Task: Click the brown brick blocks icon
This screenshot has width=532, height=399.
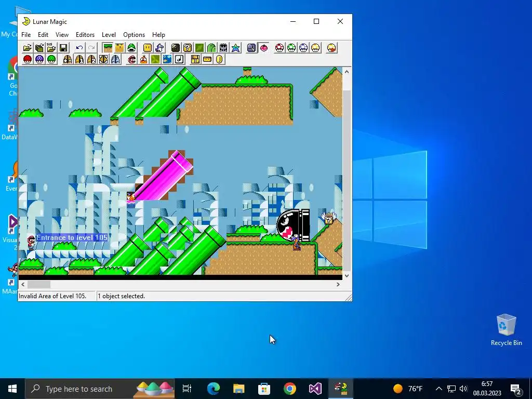Action: pos(195,60)
